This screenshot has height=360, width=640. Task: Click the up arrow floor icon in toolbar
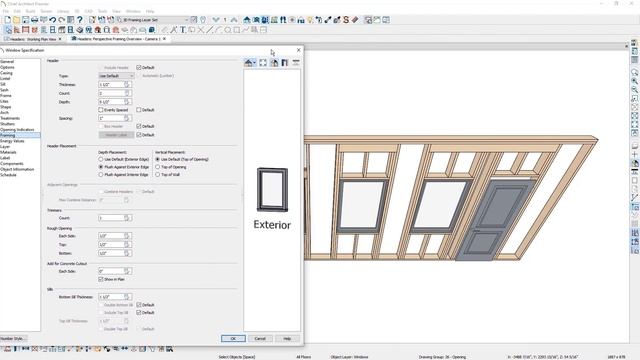click(x=233, y=20)
